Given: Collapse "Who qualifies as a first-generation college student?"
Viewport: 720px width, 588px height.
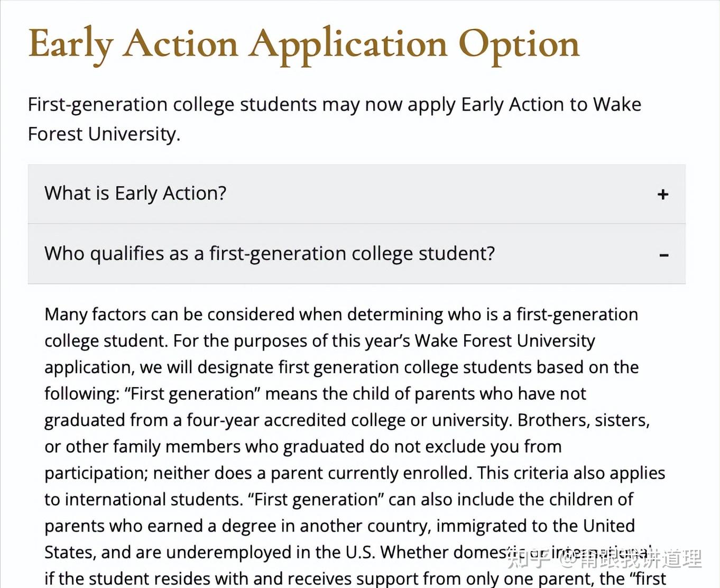Looking at the screenshot, I should coord(270,254).
